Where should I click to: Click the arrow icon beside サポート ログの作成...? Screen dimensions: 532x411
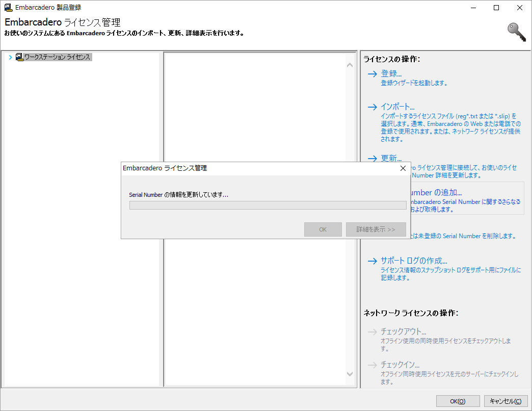coord(373,261)
